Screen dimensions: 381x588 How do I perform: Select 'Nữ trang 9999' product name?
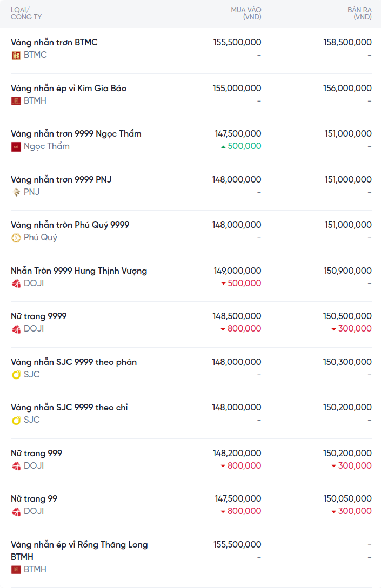point(39,316)
